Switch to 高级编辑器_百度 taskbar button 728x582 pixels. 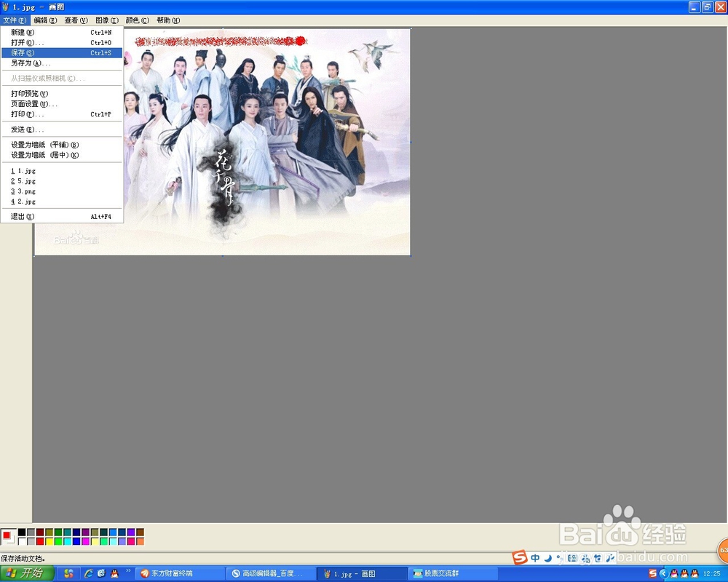point(272,574)
